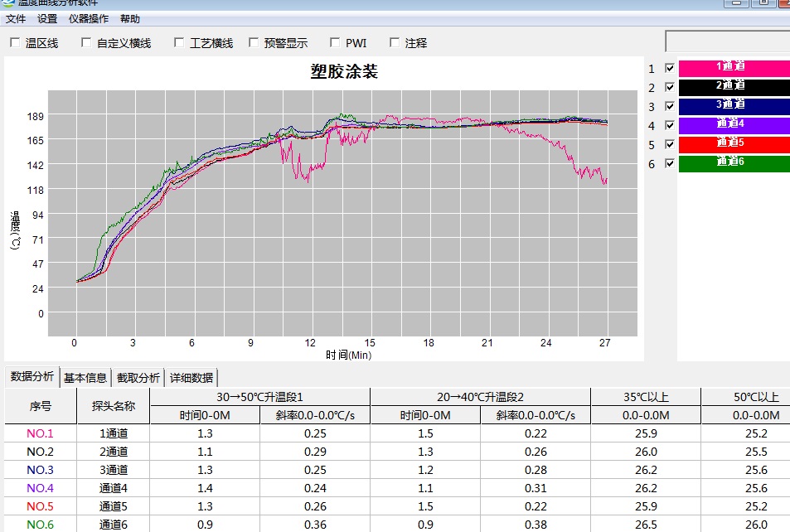The width and height of the screenshot is (790, 532).
Task: Open the 文件 menu
Action: (x=16, y=18)
